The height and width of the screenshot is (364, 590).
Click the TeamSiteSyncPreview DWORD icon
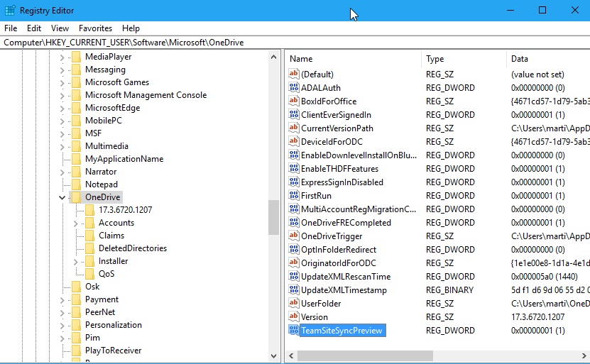click(x=293, y=330)
